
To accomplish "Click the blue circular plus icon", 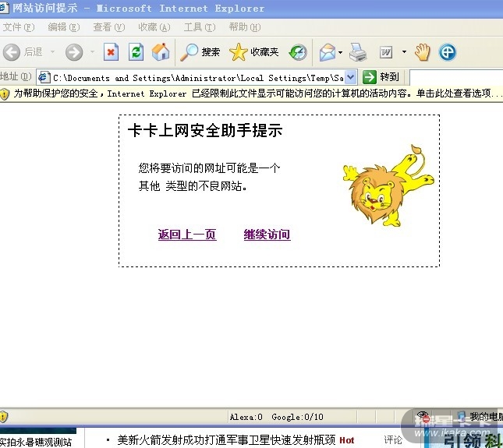I will click(448, 52).
